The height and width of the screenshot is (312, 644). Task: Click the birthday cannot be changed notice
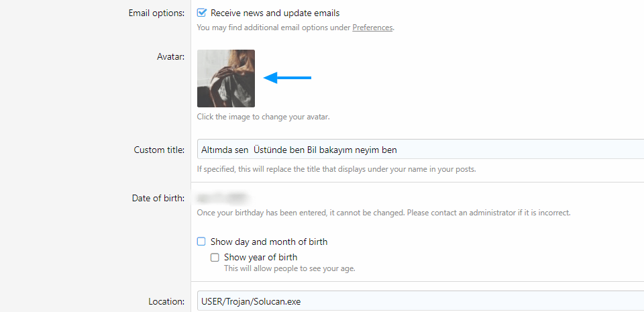(x=384, y=213)
